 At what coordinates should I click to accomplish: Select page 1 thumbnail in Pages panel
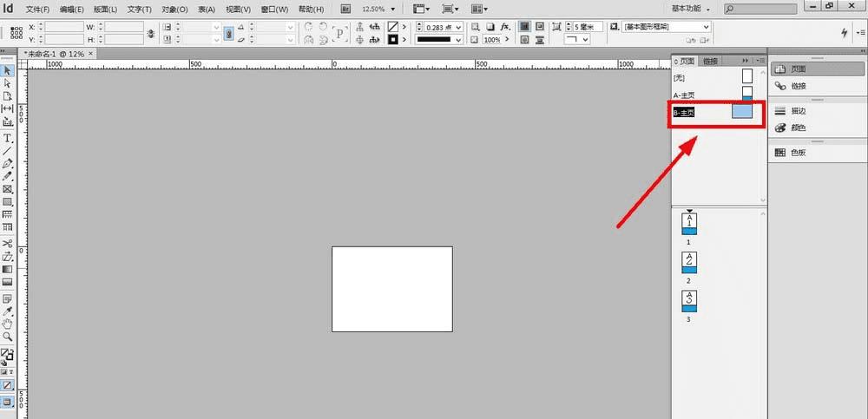[x=689, y=224]
